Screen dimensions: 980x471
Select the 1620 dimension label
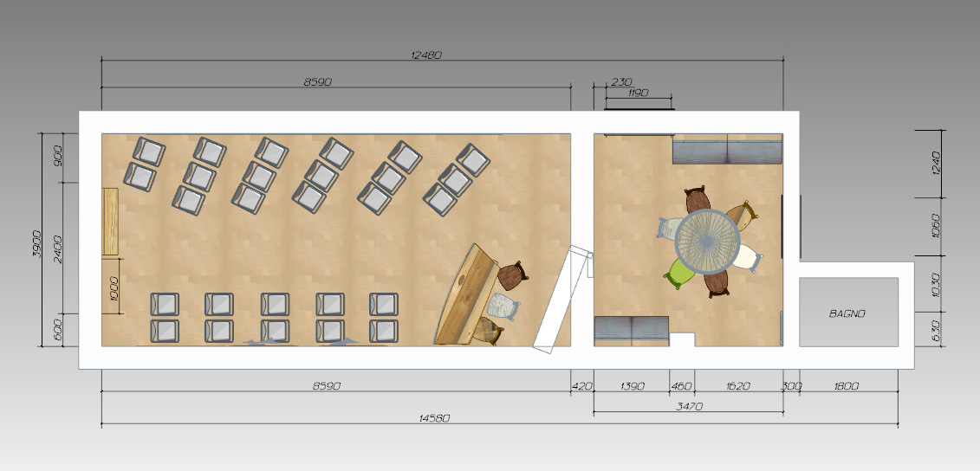pyautogui.click(x=738, y=386)
